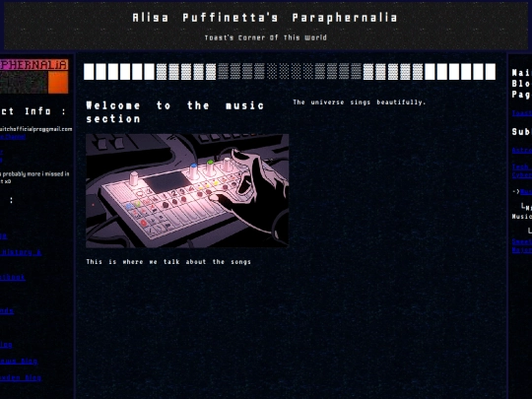Open the left sidebar link ending in ews Blog
The width and height of the screenshot is (532, 399).
(19, 361)
